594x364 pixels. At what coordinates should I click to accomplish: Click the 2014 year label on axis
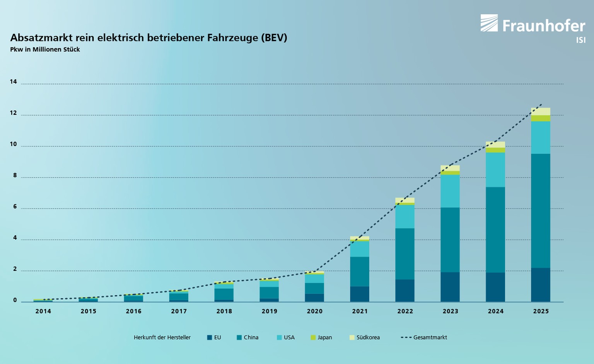[x=43, y=311]
